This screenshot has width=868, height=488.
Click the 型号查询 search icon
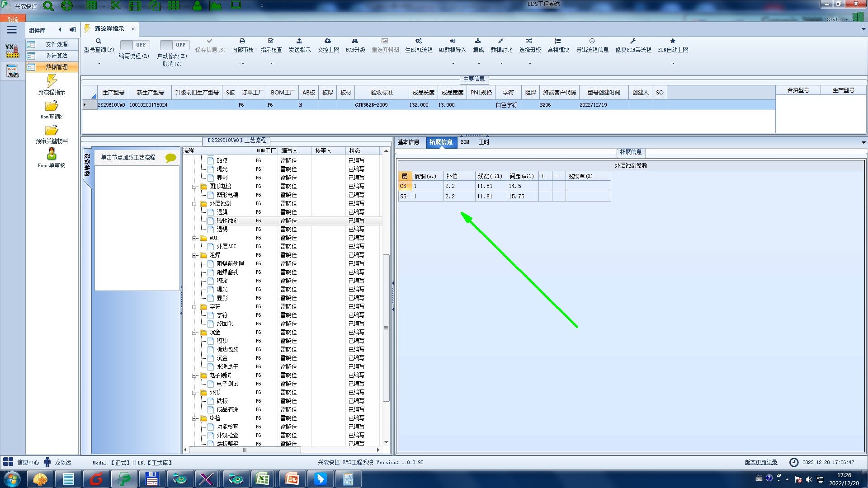pyautogui.click(x=98, y=41)
